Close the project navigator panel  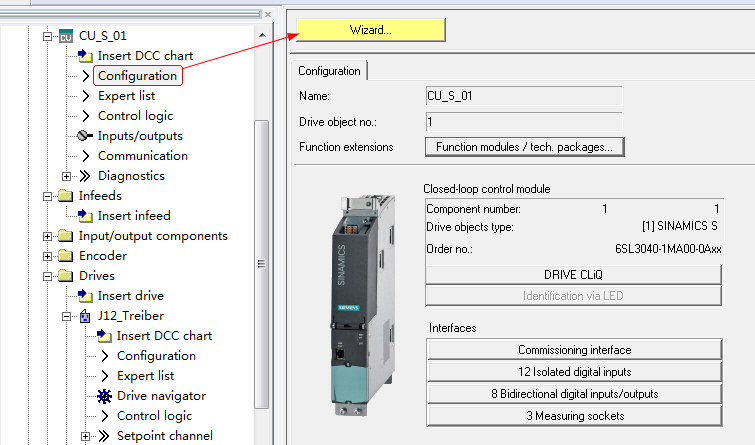click(268, 14)
